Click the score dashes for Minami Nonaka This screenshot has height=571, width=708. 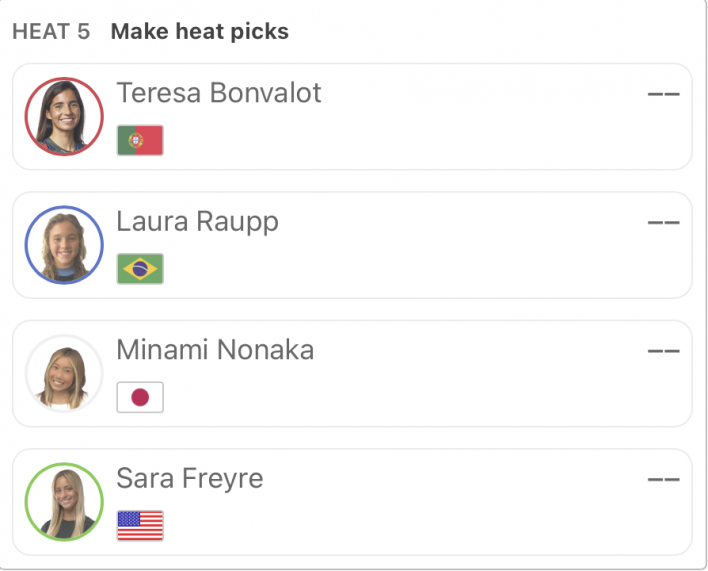[663, 351]
